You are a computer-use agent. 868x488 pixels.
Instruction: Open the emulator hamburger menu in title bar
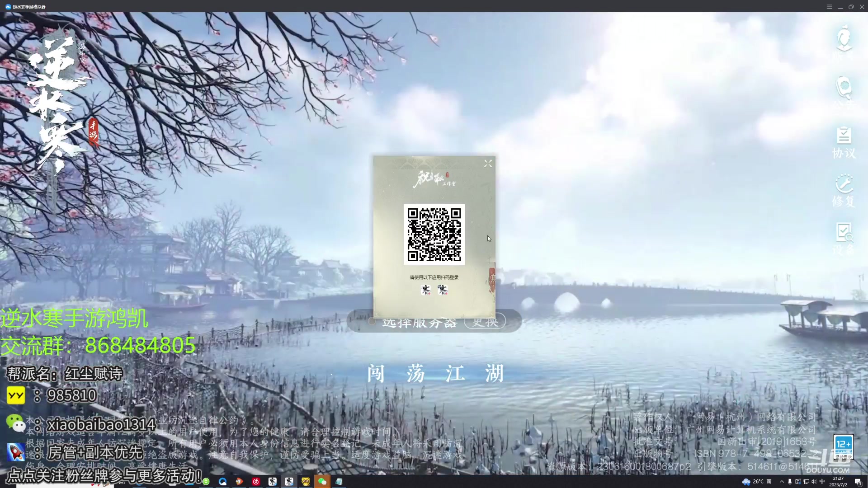[x=829, y=7]
